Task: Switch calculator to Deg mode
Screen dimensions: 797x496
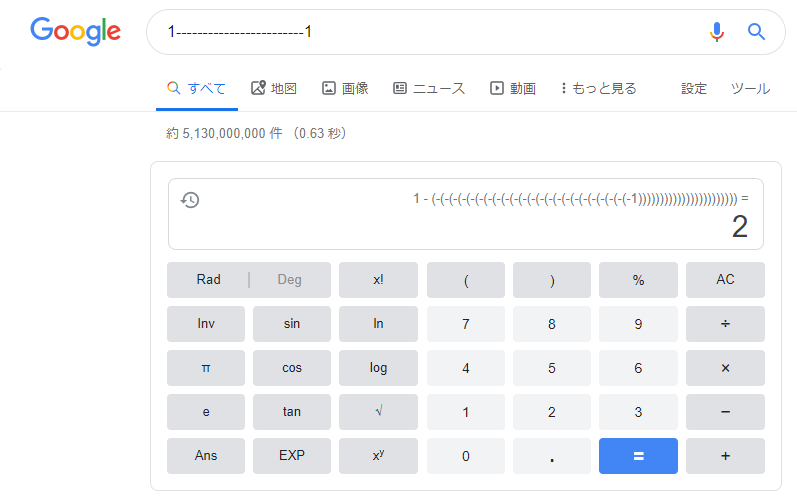Action: (290, 280)
